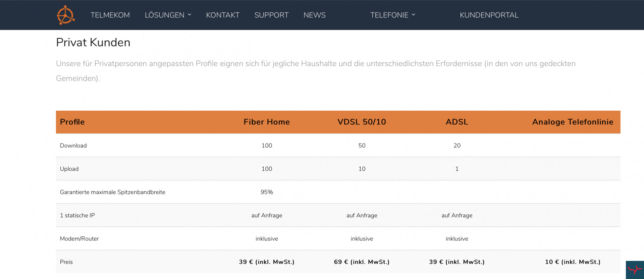
Task: Select the ADSL download value 20
Action: [x=457, y=146]
